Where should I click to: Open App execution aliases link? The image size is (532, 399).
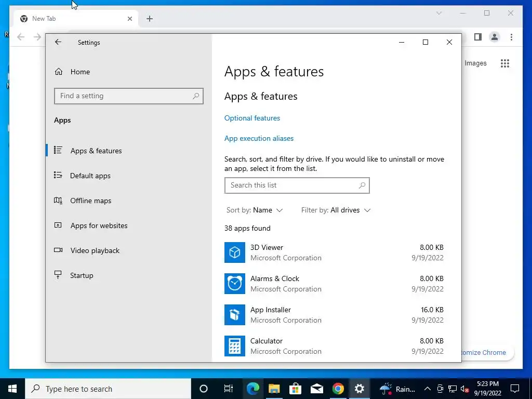coord(259,138)
